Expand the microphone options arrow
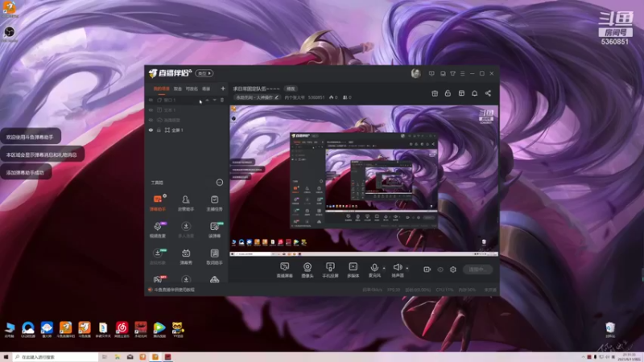This screenshot has height=362, width=644. click(x=384, y=268)
